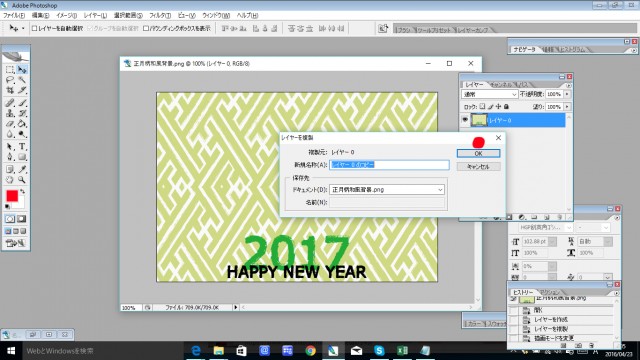Click the キャンセル button
The width and height of the screenshot is (640, 360).
478,167
